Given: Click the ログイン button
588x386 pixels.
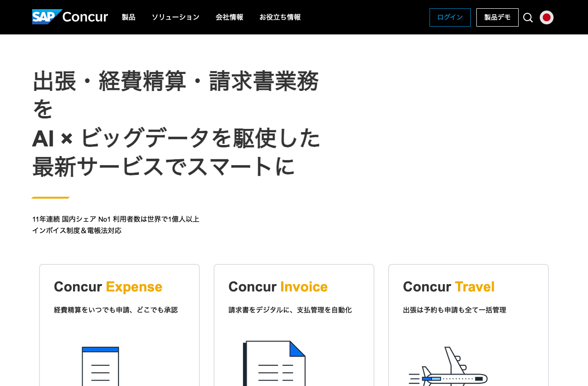Looking at the screenshot, I should pyautogui.click(x=450, y=17).
